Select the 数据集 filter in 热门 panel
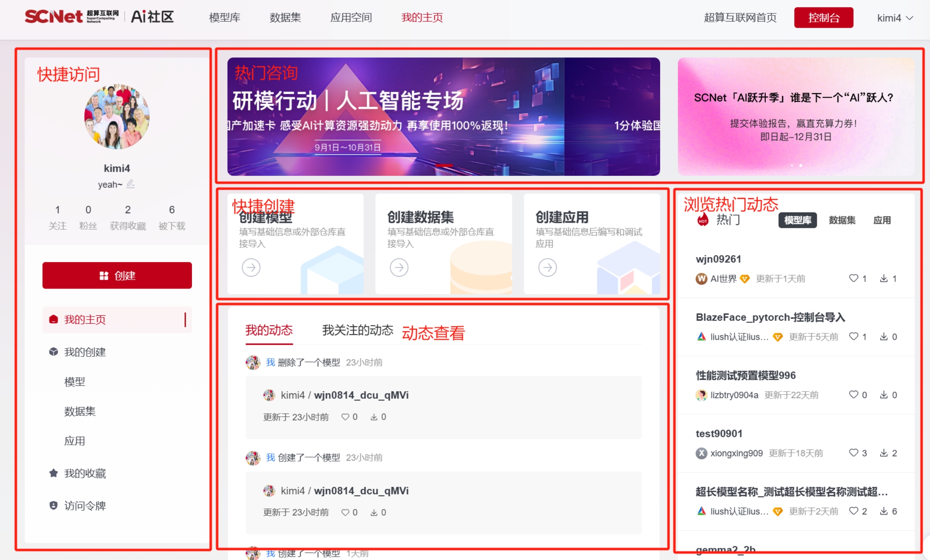Screen dimensions: 930x560 pyautogui.click(x=842, y=220)
